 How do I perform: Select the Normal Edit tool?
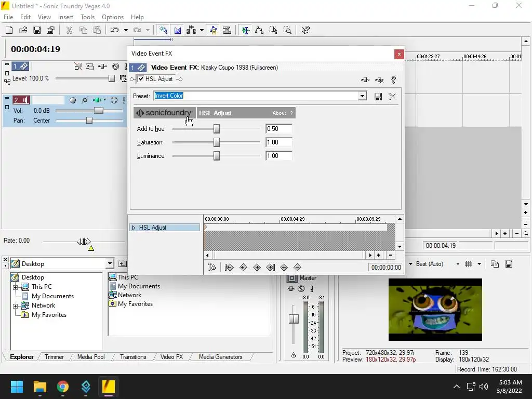(246, 30)
